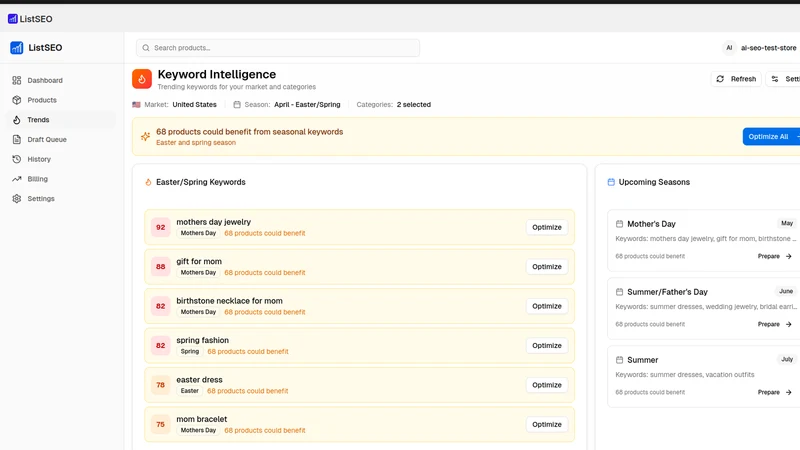This screenshot has height=450, width=800.
Task: Focus the Search products field
Action: click(278, 48)
